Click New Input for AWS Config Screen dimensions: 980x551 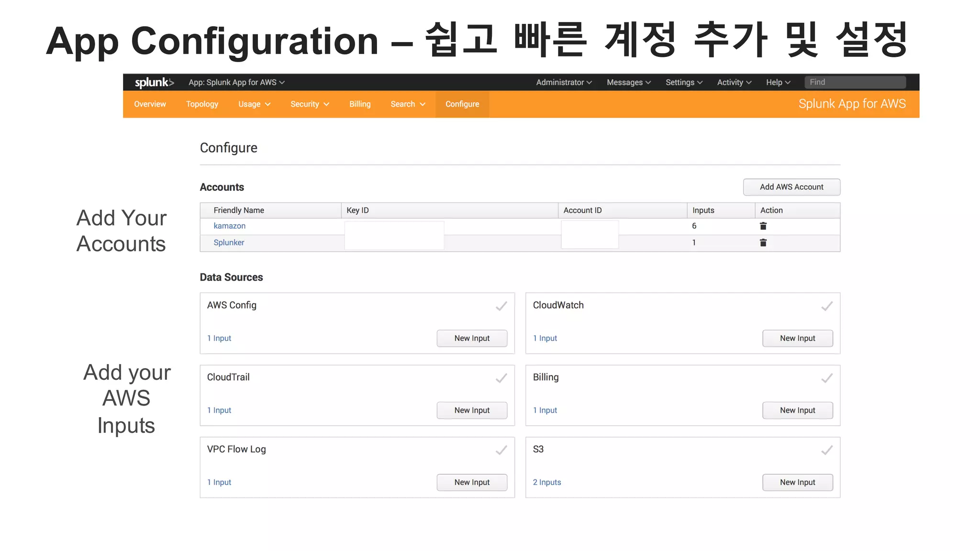[x=472, y=338]
